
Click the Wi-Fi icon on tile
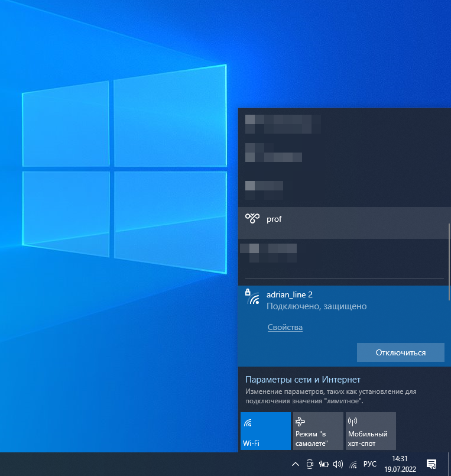click(x=248, y=423)
